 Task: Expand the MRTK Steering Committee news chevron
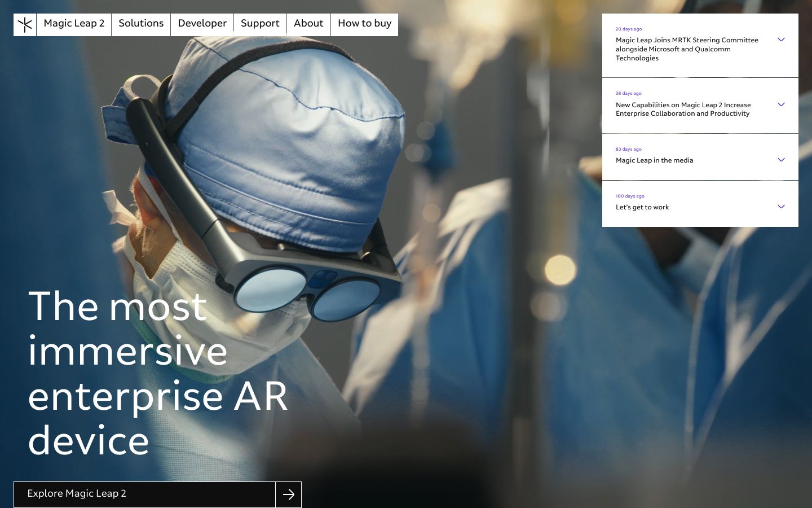coord(781,40)
